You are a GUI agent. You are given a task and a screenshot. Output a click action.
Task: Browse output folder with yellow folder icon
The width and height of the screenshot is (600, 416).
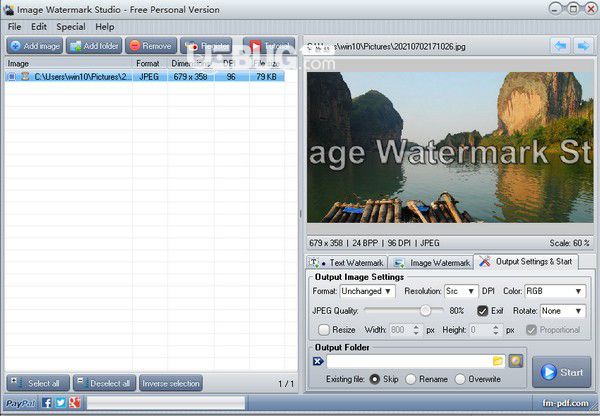tap(498, 361)
